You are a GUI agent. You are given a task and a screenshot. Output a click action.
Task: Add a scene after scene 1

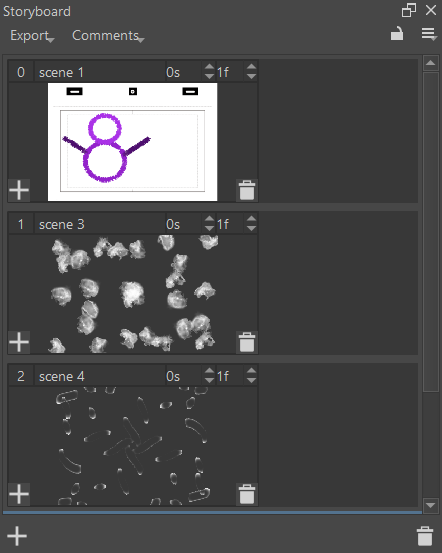point(19,190)
